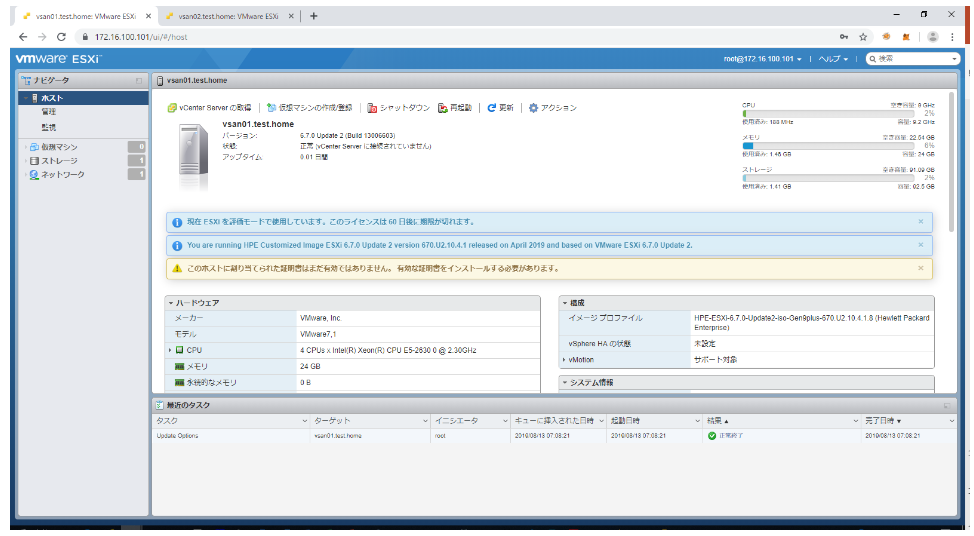Switch to the vsan02.test.home tab

point(229,16)
